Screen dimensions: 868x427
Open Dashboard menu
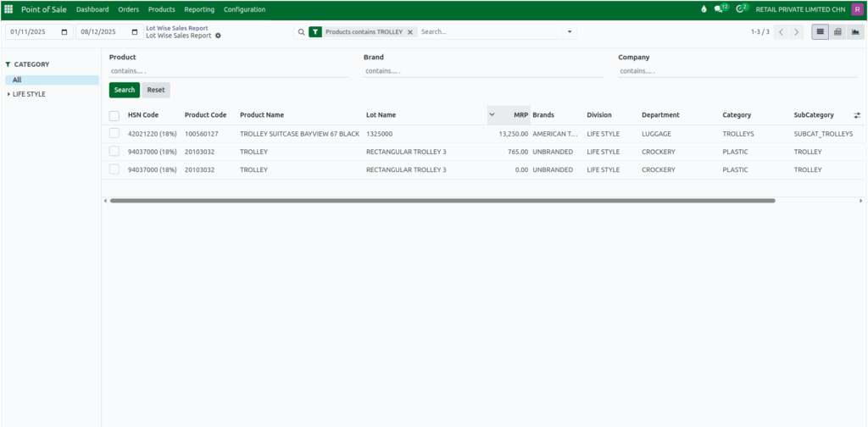click(x=92, y=9)
